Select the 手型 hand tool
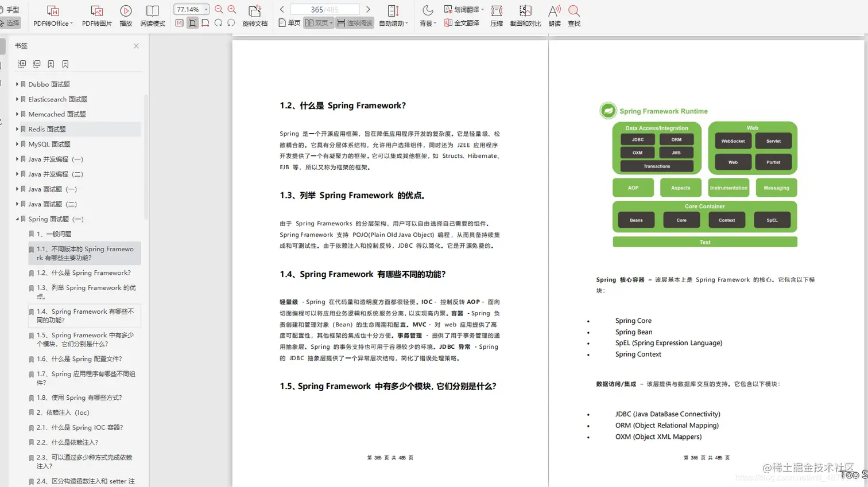Viewport: 868px width, 487px height. (x=10, y=10)
